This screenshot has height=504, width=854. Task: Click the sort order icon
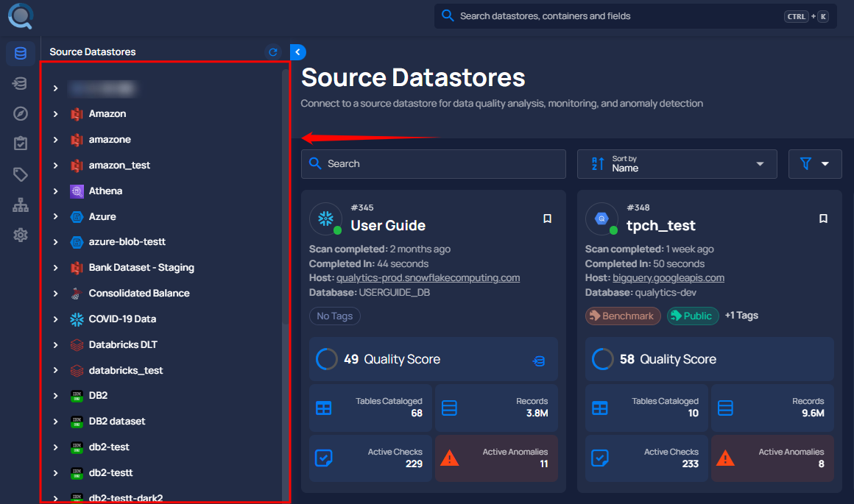coord(598,164)
